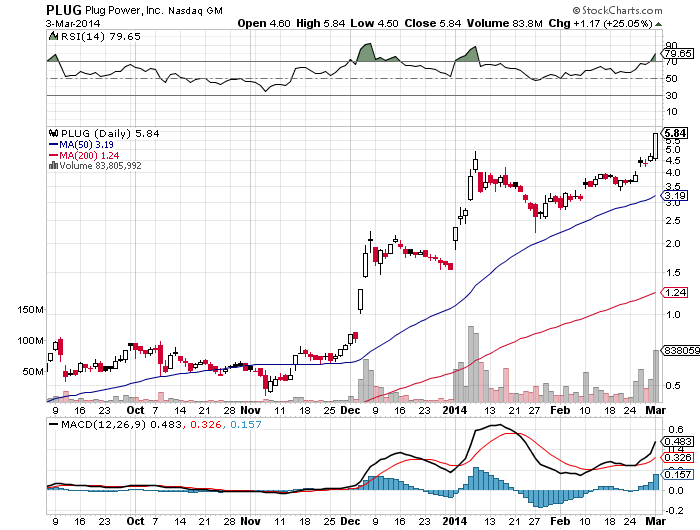
Task: Select the blue MA(50) line swatch in legend
Action: pyautogui.click(x=54, y=145)
